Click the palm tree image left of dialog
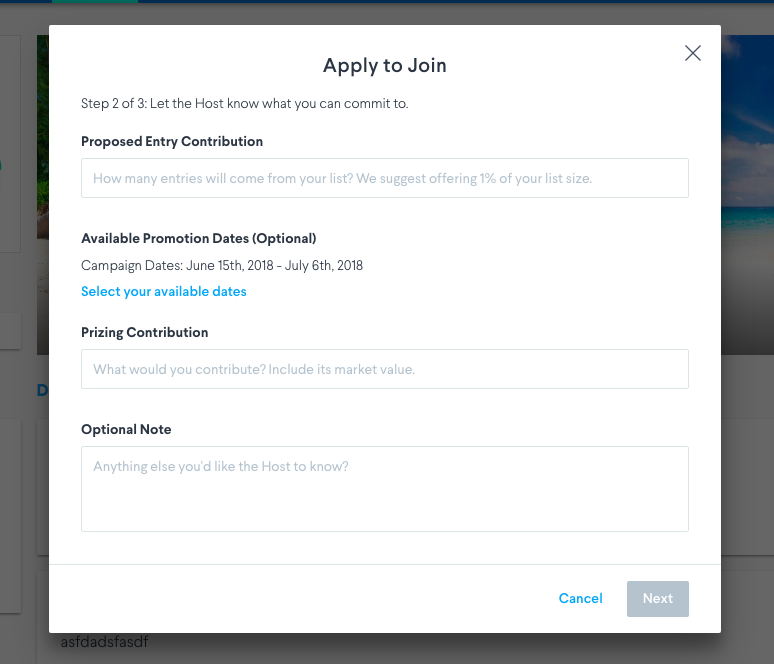774x664 pixels. point(43,195)
